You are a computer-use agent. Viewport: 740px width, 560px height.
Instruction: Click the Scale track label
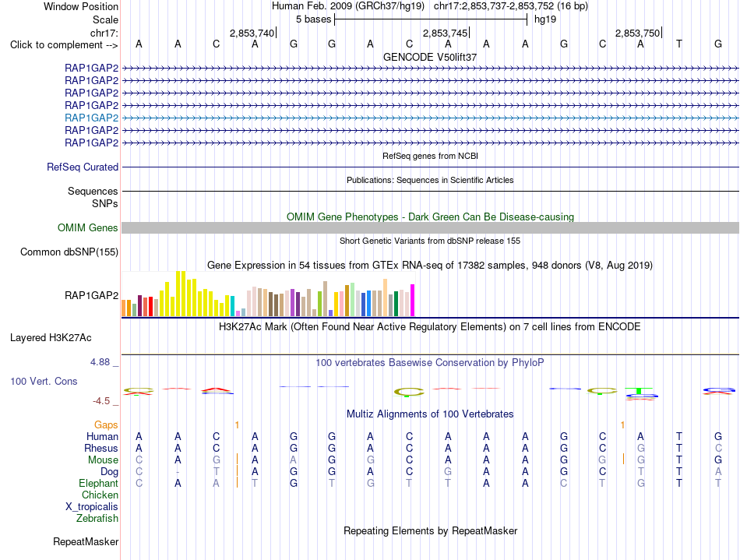(105, 19)
